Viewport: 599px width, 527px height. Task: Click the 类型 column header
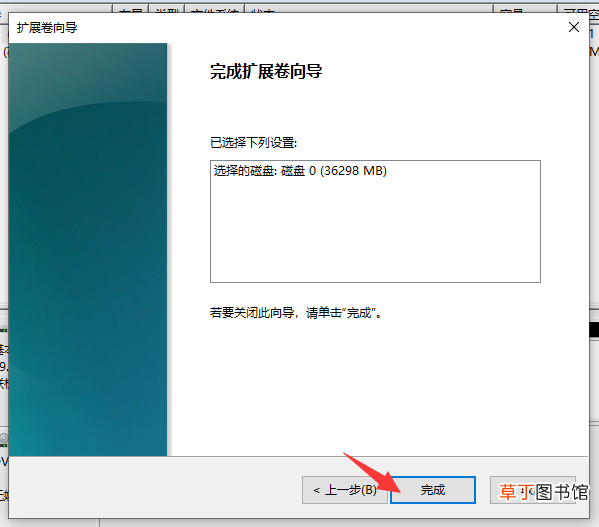pos(167,9)
